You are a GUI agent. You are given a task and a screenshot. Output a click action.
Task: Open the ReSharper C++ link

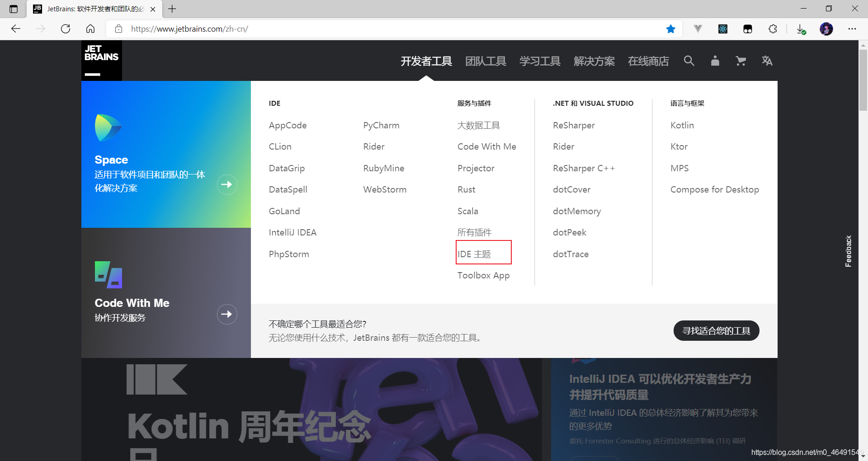click(x=584, y=168)
